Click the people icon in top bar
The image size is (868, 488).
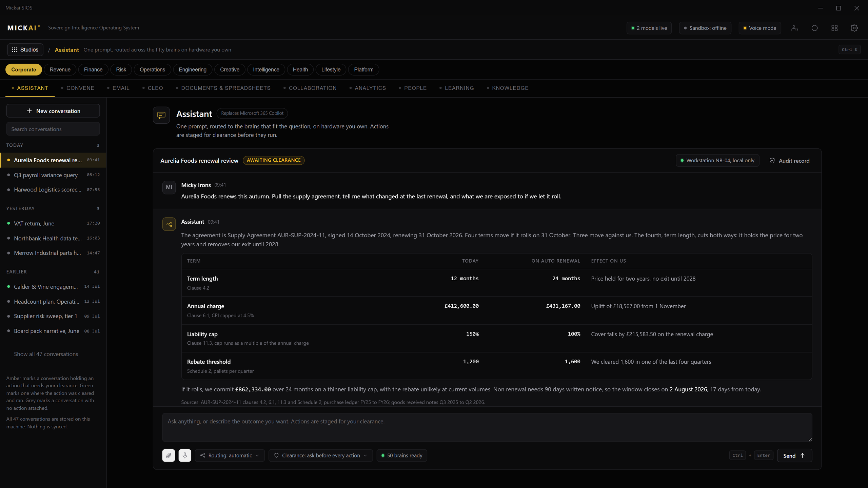(794, 28)
